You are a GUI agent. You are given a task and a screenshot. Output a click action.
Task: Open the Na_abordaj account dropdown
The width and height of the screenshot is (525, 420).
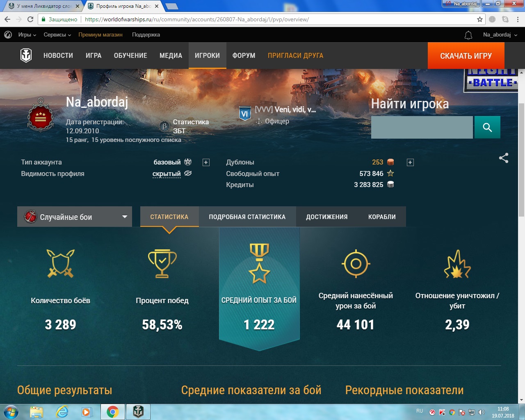500,35
